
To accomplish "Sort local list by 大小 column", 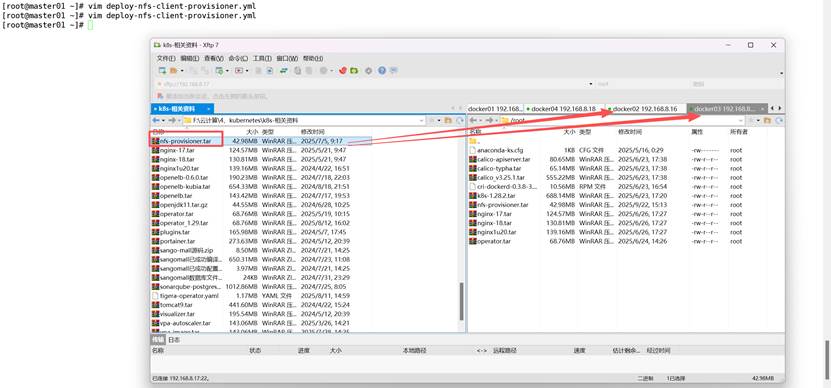I will [252, 131].
